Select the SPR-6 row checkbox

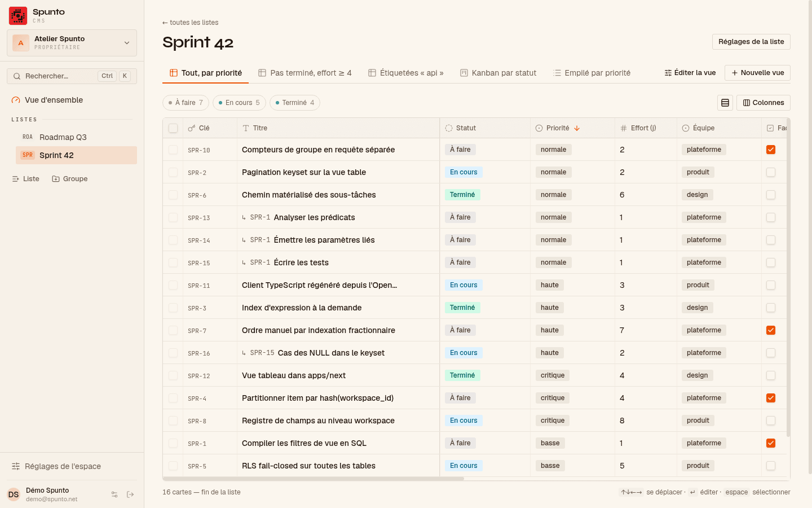coord(173,195)
